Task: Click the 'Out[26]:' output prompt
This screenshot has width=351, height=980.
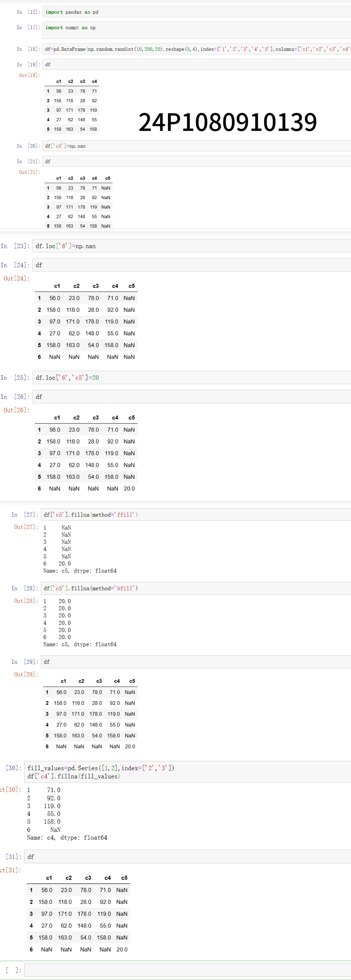Action: (17, 410)
